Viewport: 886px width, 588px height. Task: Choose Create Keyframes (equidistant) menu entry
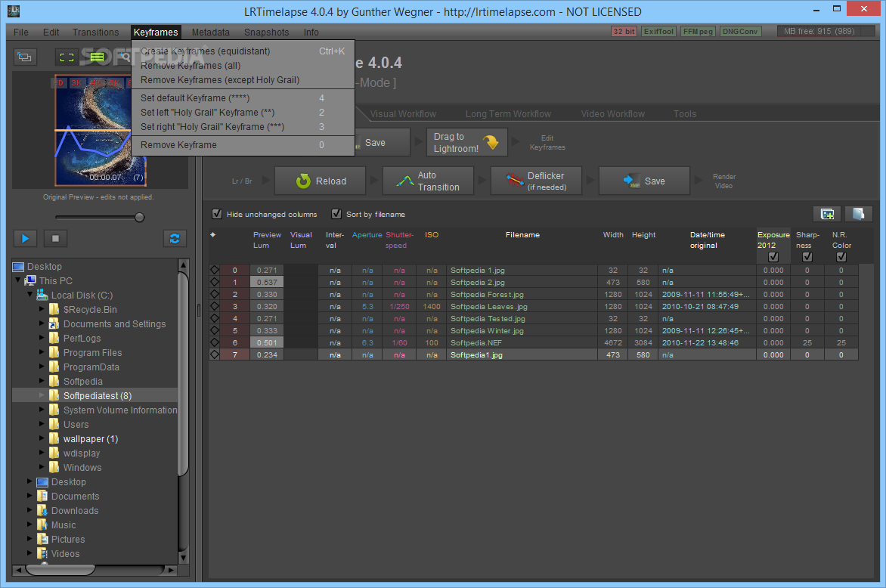coord(243,51)
